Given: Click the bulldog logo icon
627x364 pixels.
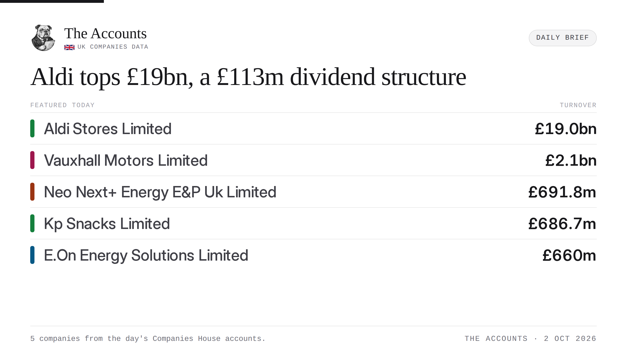Looking at the screenshot, I should pos(43,38).
